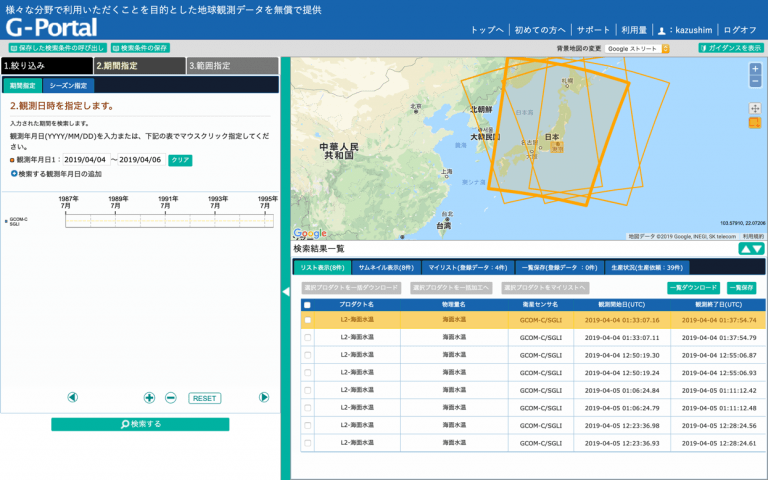Check the row starting 2019-04-05 12:23:36.98
The image size is (768, 480).
pyautogui.click(x=307, y=426)
